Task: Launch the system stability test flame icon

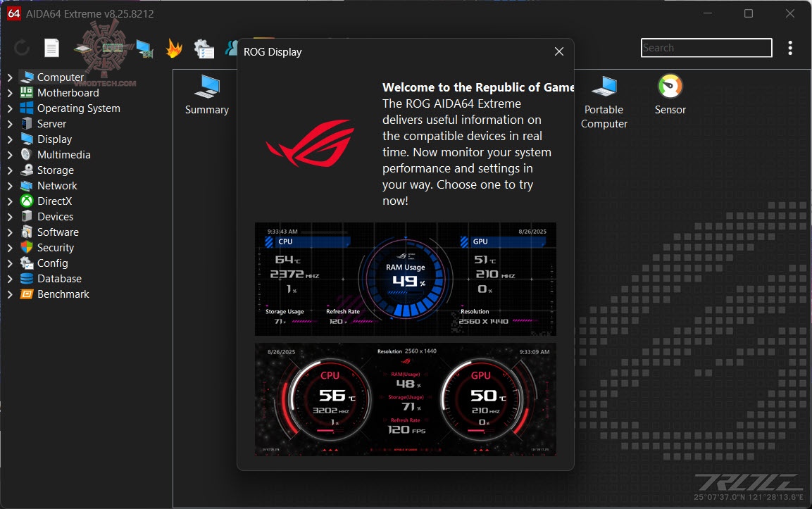Action: (174, 49)
